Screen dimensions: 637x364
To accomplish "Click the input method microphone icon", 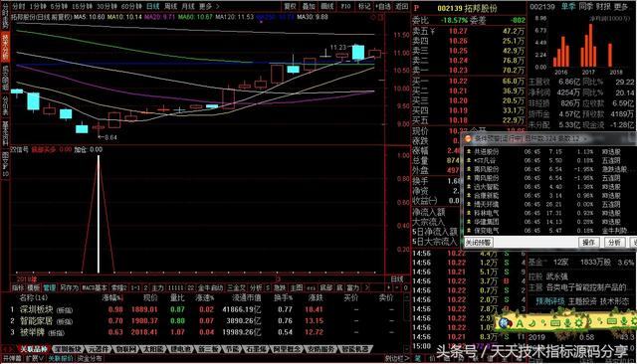I will 567,323.
